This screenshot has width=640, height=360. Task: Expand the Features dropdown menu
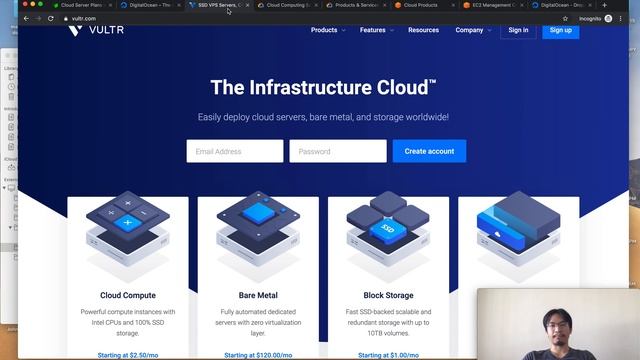376,30
